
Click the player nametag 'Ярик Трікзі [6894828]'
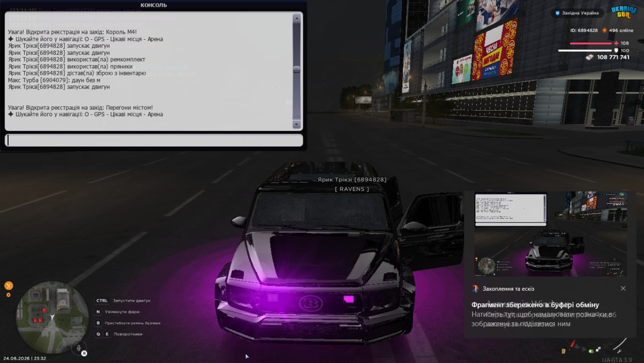point(352,179)
